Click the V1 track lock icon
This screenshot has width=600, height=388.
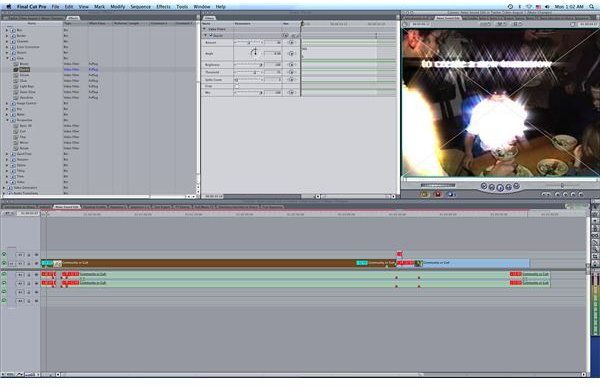[x=29, y=264]
